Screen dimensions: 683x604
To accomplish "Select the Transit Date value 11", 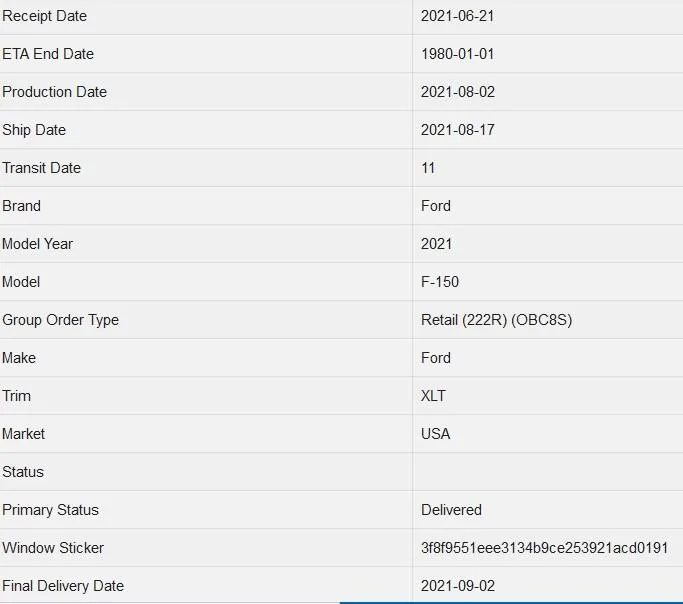I will 428,168.
